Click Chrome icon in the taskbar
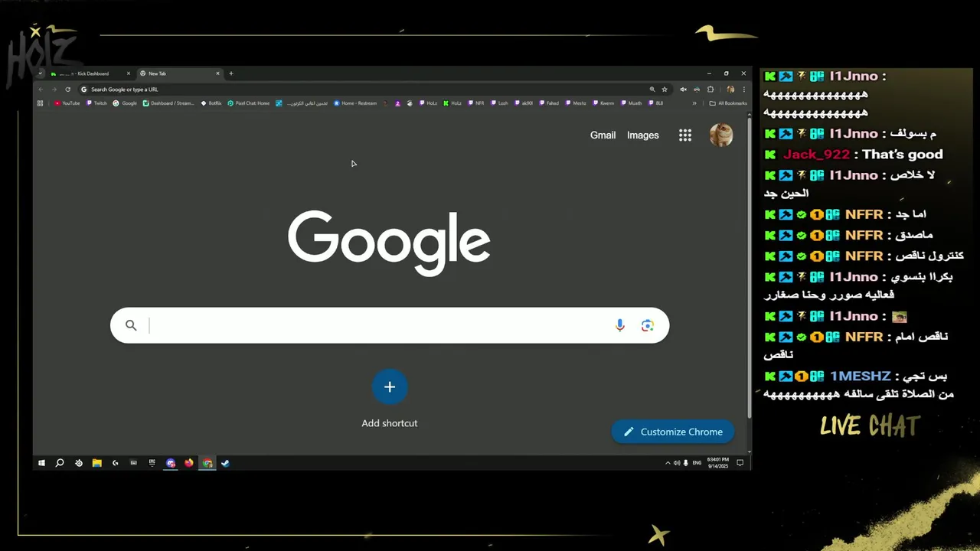 207,463
